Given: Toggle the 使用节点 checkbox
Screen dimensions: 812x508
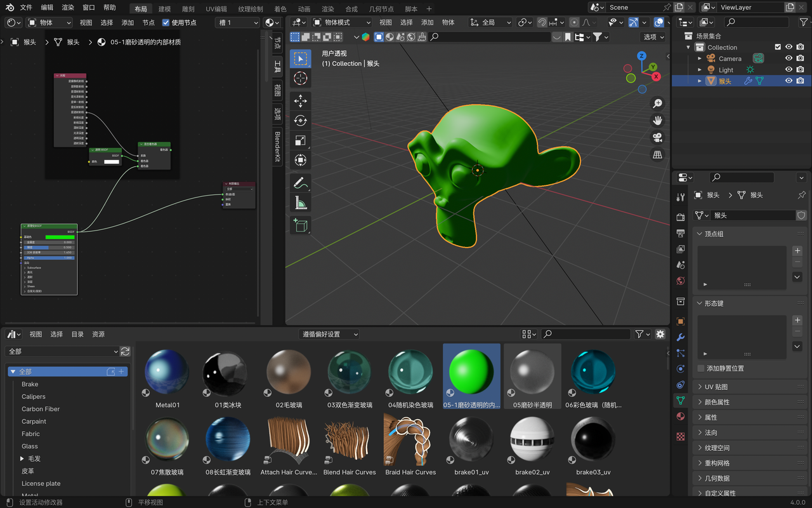Looking at the screenshot, I should [x=166, y=22].
